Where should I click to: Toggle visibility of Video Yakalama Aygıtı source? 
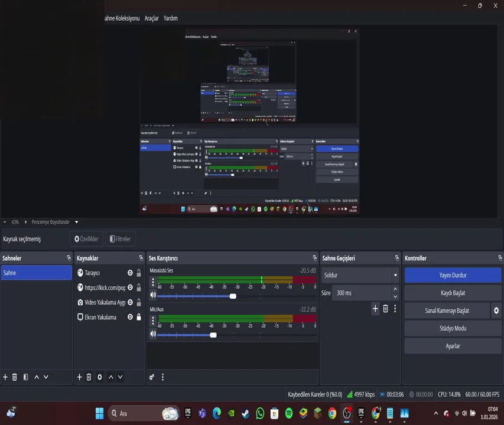pyautogui.click(x=130, y=302)
